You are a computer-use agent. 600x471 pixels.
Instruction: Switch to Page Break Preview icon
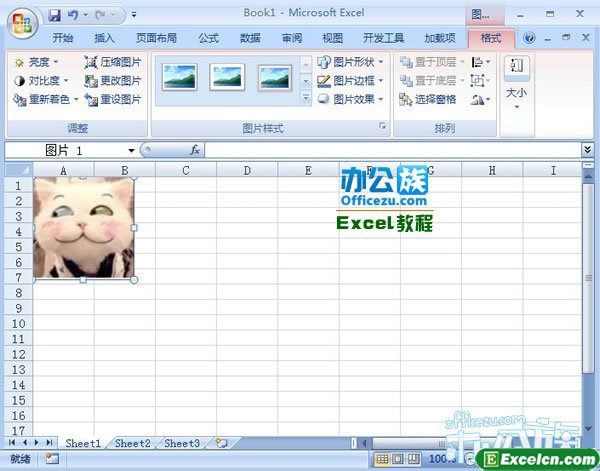pos(413,458)
